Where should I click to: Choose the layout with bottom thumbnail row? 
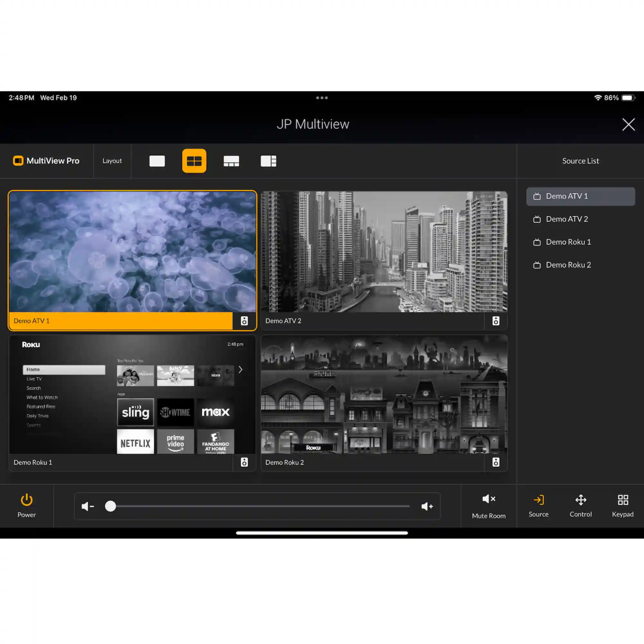[231, 161]
